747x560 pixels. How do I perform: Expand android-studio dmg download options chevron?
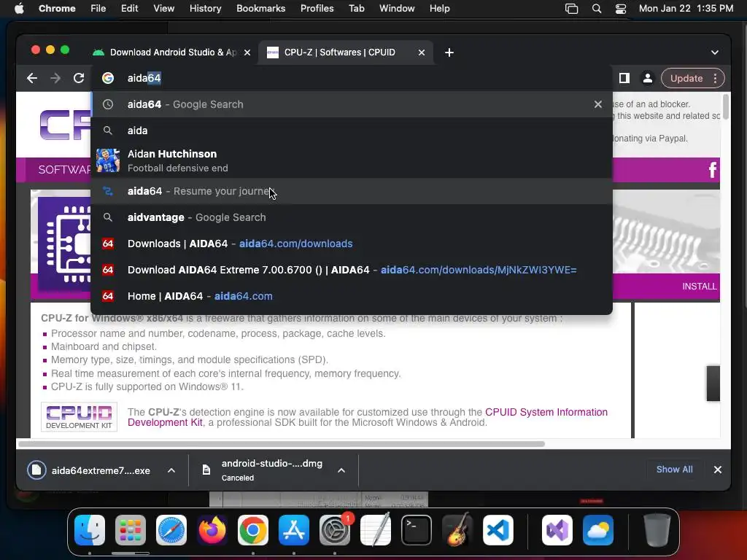pyautogui.click(x=341, y=470)
